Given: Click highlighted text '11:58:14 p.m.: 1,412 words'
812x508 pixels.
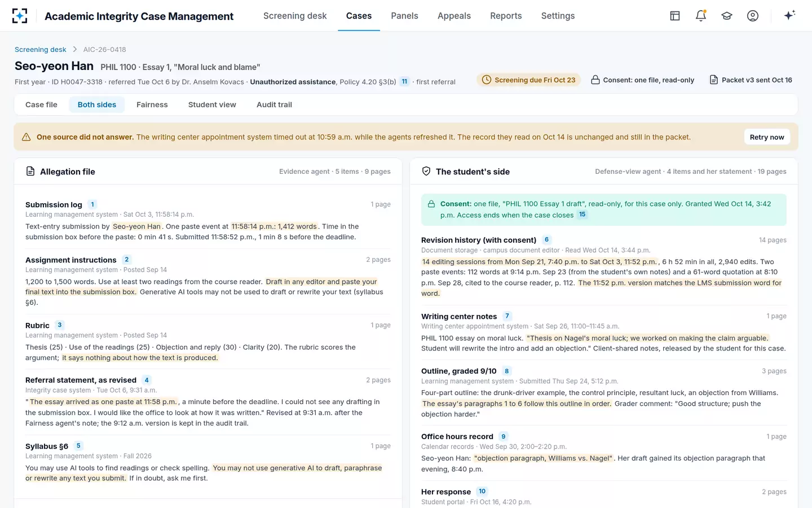Looking at the screenshot, I should (x=275, y=226).
